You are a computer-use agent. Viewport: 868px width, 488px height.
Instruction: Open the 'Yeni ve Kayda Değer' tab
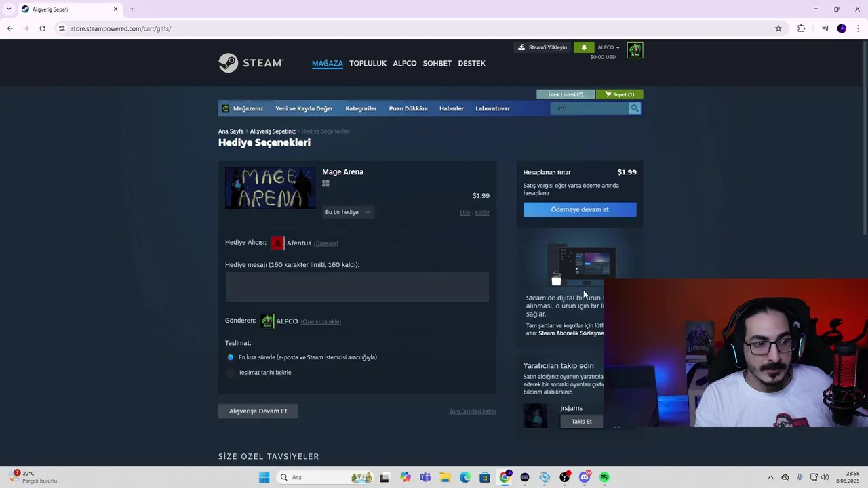(x=304, y=108)
